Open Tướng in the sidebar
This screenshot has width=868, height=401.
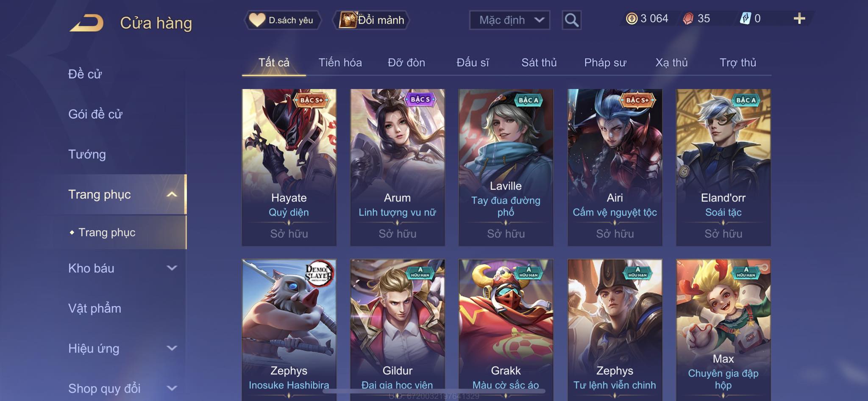(x=87, y=154)
